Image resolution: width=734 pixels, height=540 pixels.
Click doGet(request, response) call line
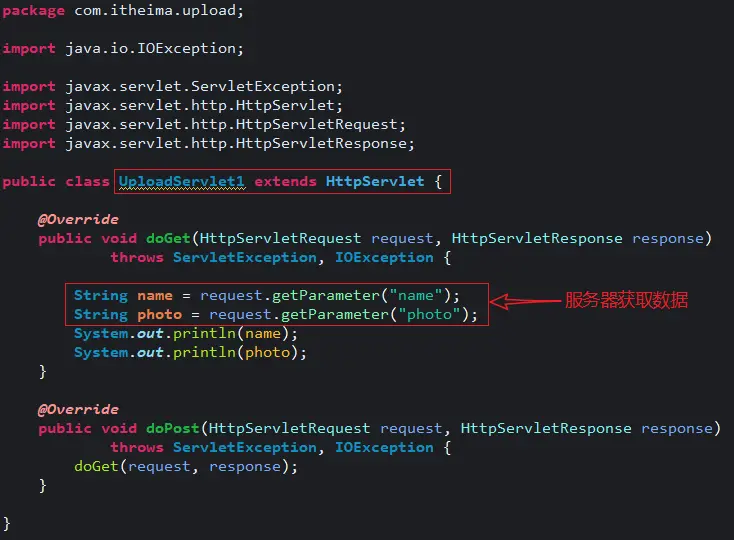point(186,467)
